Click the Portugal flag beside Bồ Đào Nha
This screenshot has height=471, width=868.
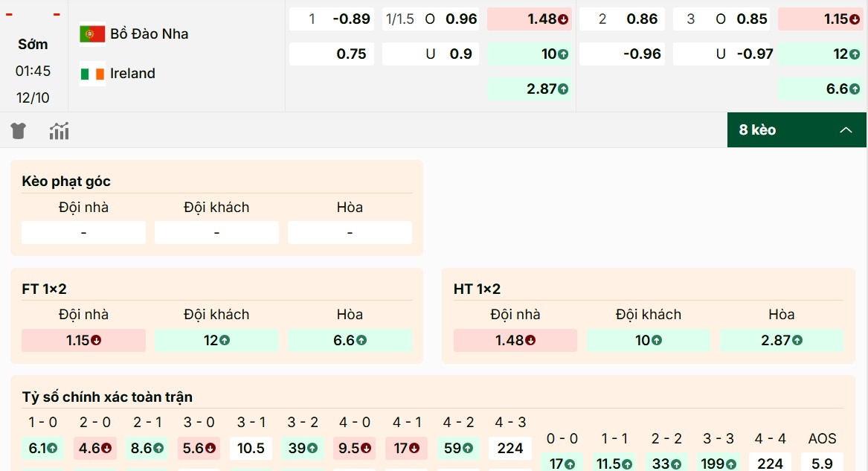click(x=92, y=33)
